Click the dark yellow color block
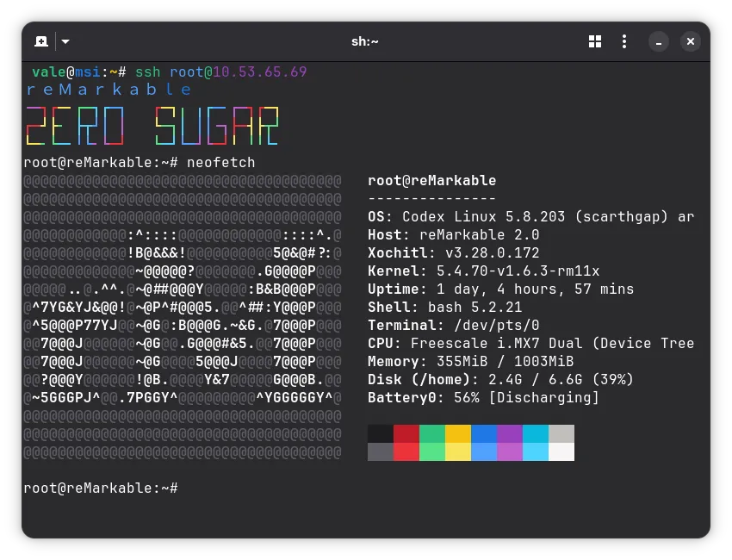The width and height of the screenshot is (732, 560). (458, 433)
